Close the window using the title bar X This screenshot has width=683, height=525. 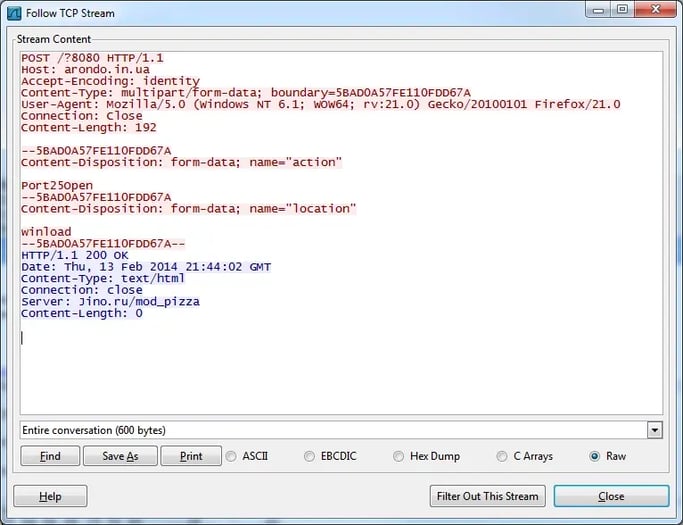point(653,11)
